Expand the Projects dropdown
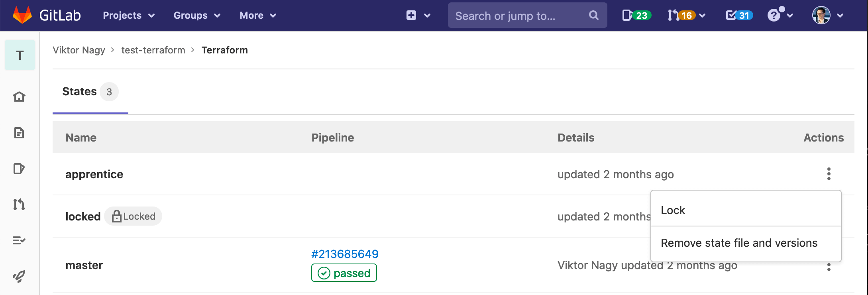Viewport: 868px width, 295px height. coord(128,15)
